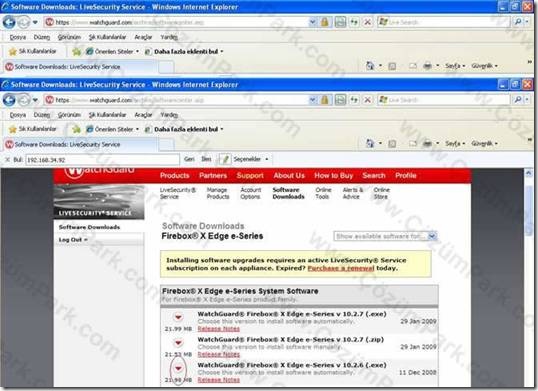The width and height of the screenshot is (538, 391).
Task: Click search magnifier icon in front window
Action: coord(518,99)
